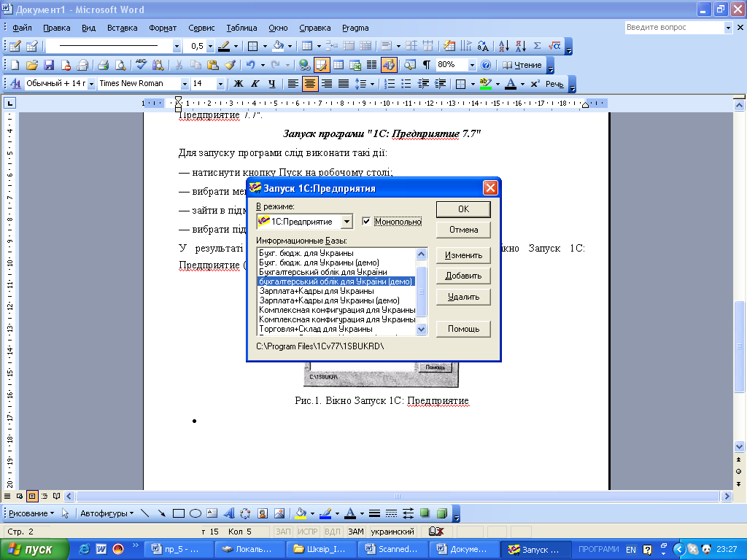Viewport: 747px width, 560px height.
Task: Insert an Excel worksheet icon
Action: (355, 65)
